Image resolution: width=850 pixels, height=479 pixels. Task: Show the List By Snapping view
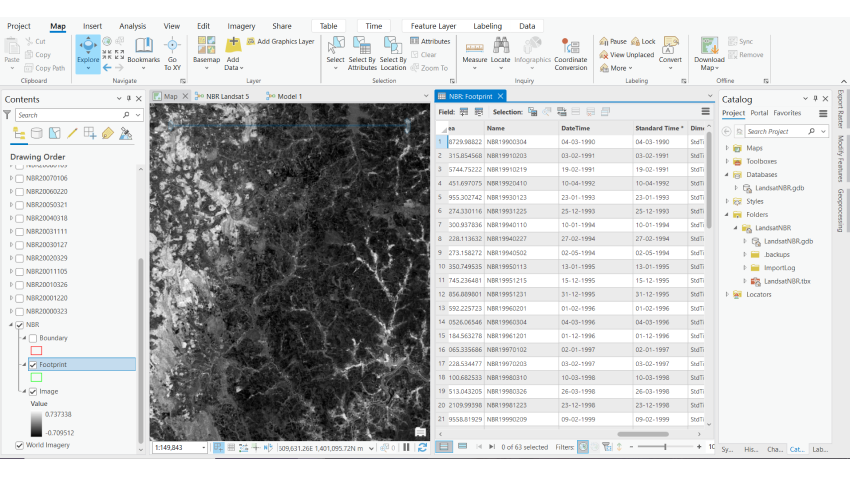pyautogui.click(x=90, y=133)
